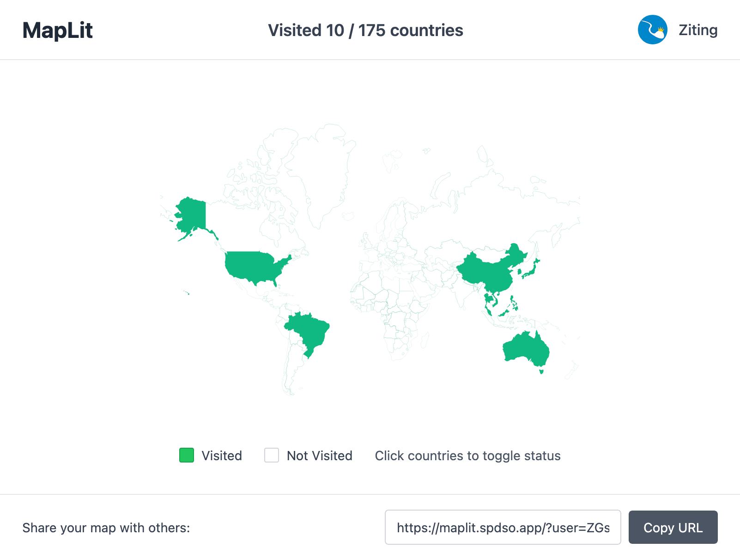Focus the share URL text field
The image size is (740, 560).
[x=503, y=527]
